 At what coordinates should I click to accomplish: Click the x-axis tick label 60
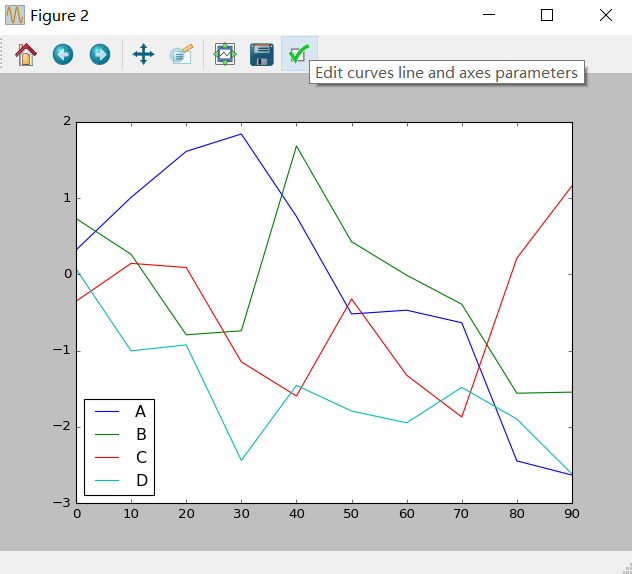coord(407,514)
